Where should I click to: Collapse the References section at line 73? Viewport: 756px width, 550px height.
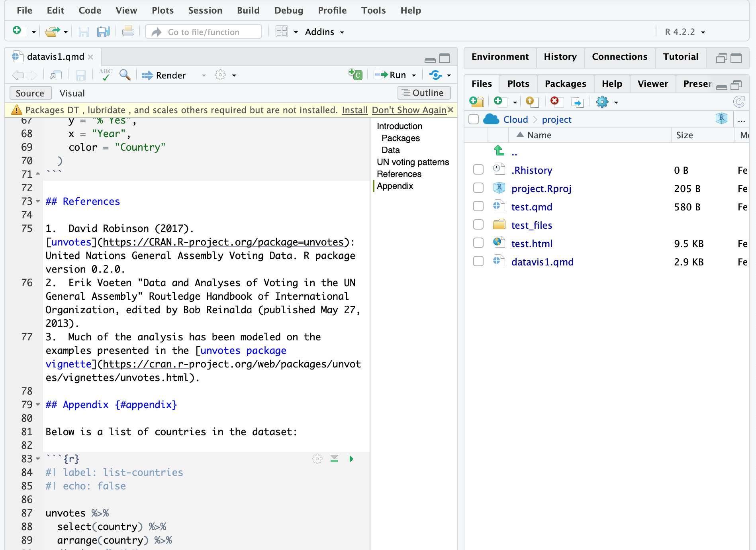point(38,202)
